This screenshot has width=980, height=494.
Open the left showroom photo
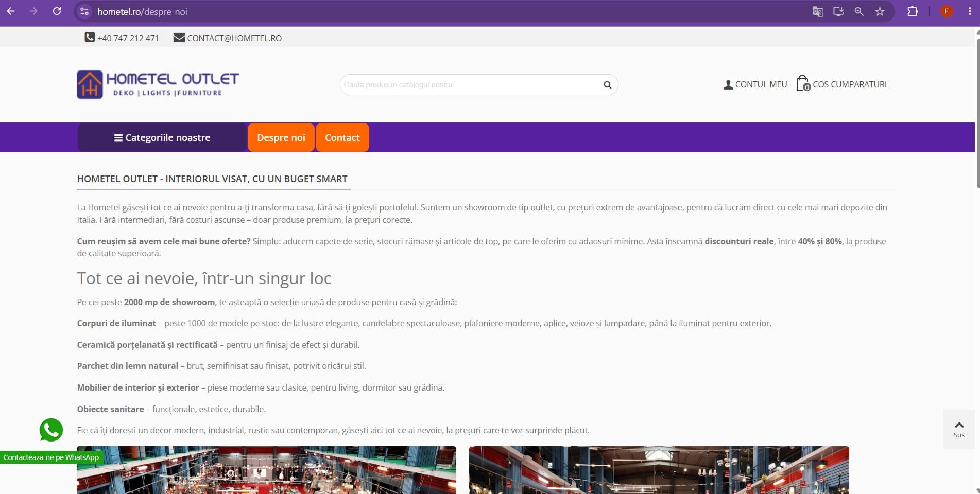tap(266, 470)
